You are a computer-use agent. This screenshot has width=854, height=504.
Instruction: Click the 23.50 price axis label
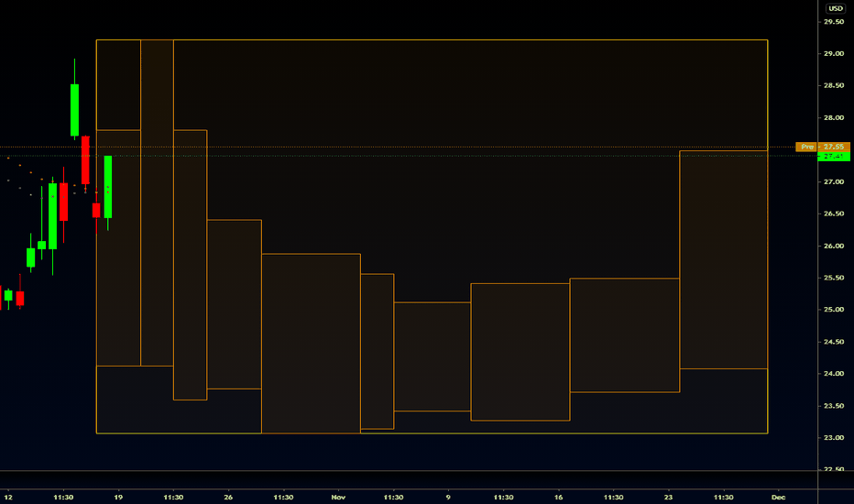click(x=833, y=406)
